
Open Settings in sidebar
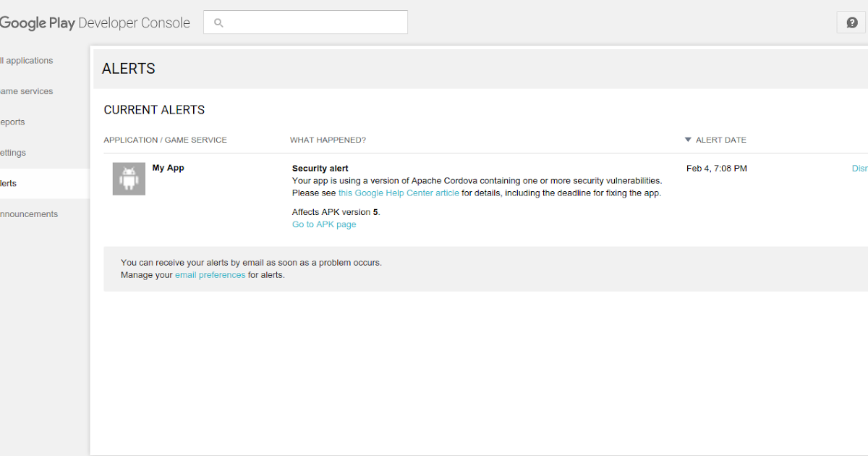click(13, 153)
